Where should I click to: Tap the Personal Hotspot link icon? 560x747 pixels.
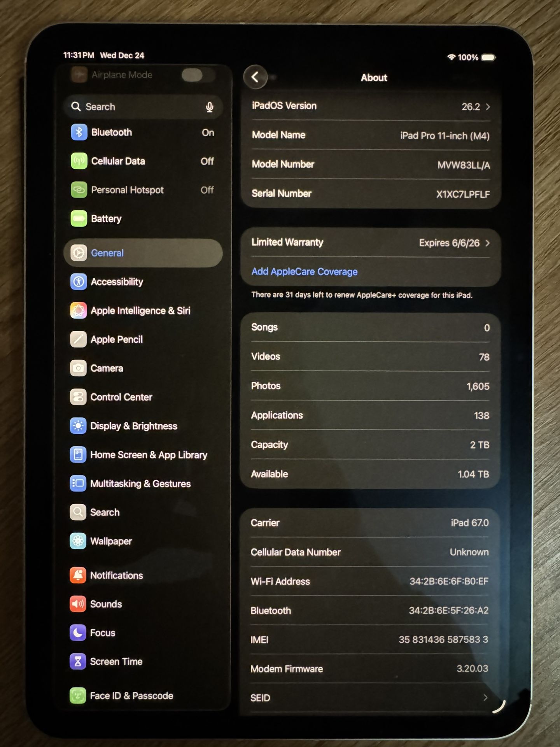coord(79,190)
